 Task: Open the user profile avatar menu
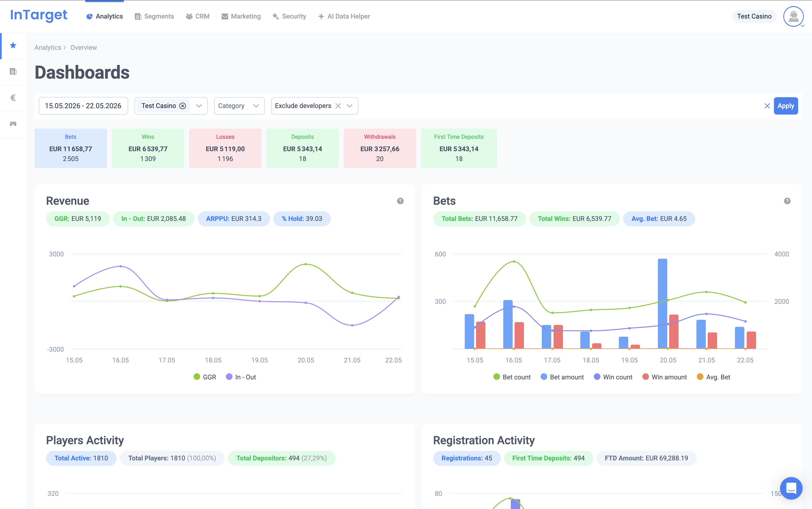pos(793,16)
